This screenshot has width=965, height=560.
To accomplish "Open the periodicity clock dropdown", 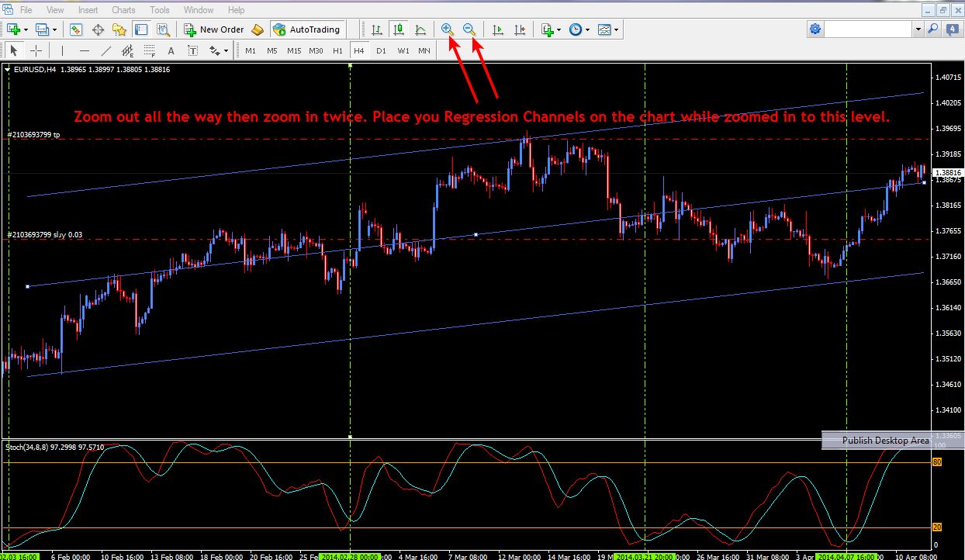I will tap(579, 29).
